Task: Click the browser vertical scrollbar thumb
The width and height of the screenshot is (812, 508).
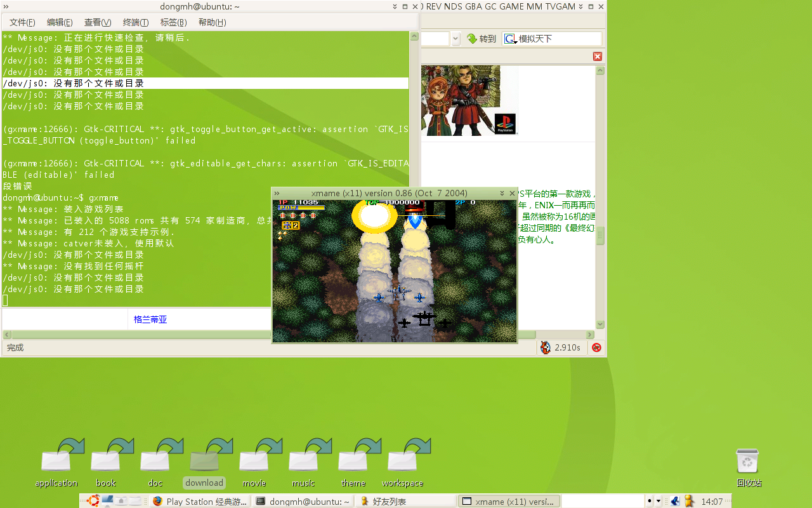Action: (600, 236)
